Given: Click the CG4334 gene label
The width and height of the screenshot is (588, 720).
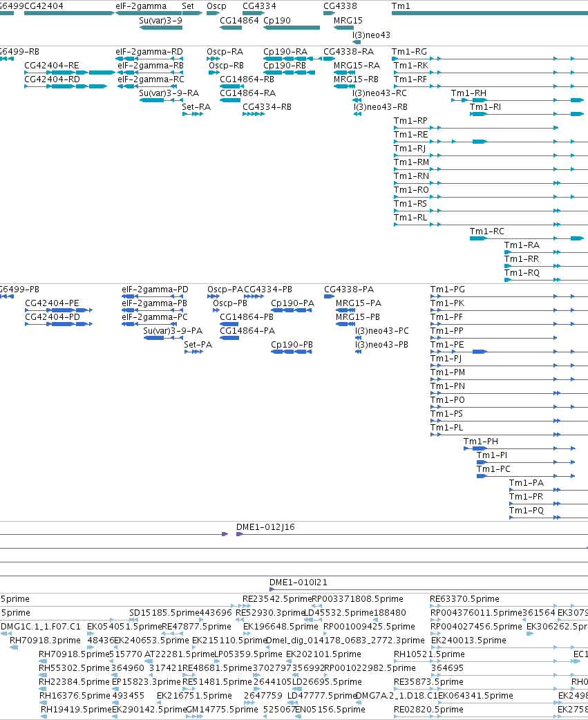Looking at the screenshot, I should [x=259, y=6].
